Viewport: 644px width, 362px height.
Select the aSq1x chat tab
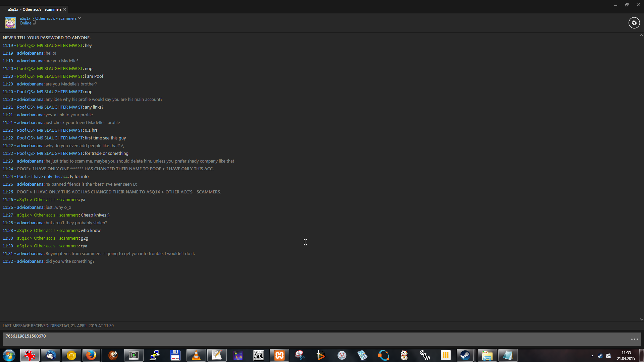[35, 9]
